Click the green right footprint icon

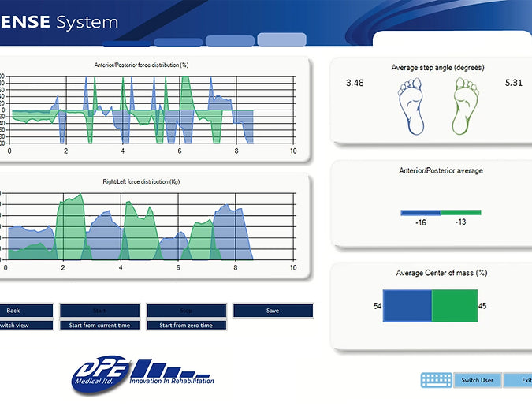pos(465,106)
